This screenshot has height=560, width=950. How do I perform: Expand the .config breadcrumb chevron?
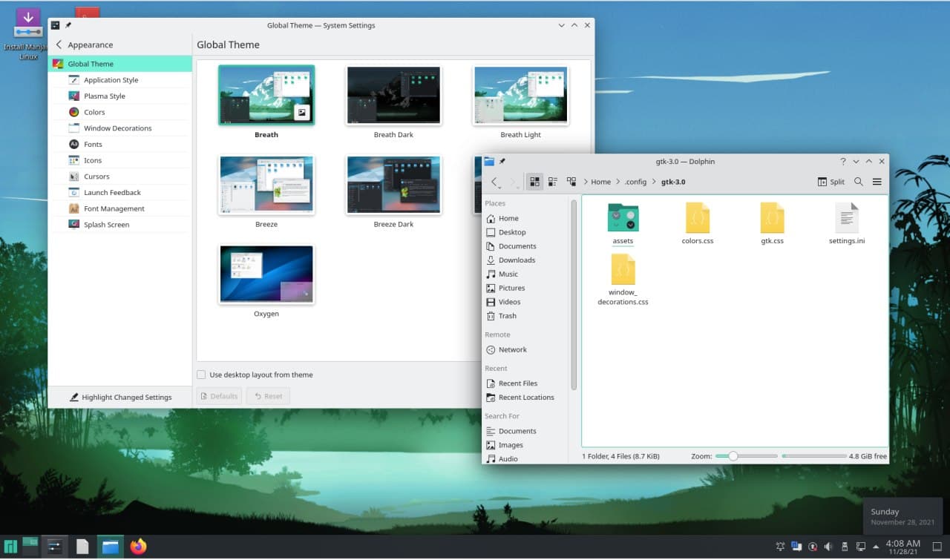pos(655,182)
